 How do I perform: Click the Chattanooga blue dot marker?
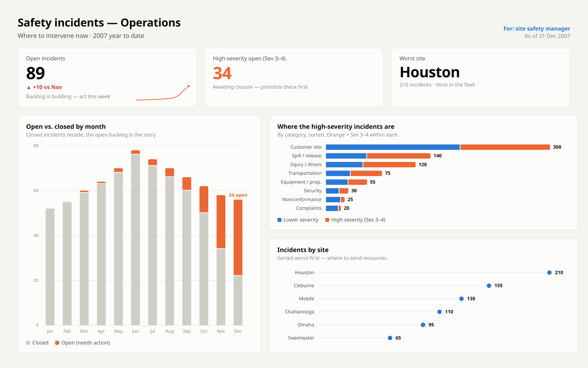tap(439, 312)
